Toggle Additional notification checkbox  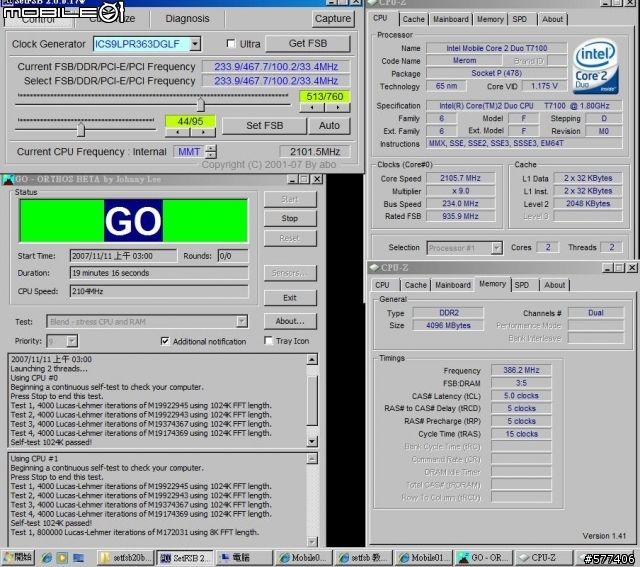165,341
